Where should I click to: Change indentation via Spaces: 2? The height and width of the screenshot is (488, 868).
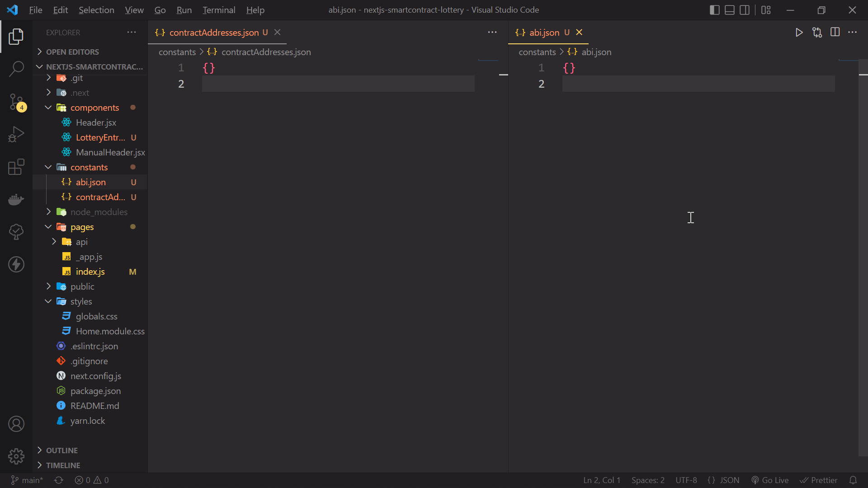click(648, 480)
